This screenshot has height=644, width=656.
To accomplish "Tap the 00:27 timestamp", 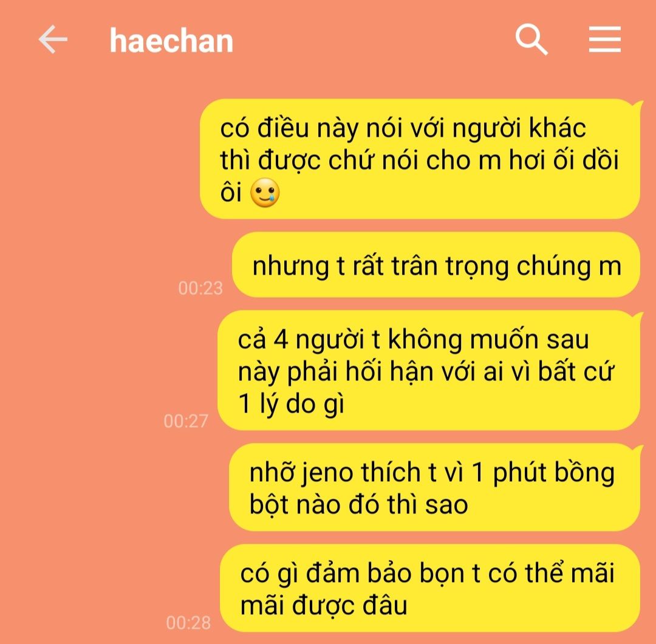I will click(x=186, y=421).
